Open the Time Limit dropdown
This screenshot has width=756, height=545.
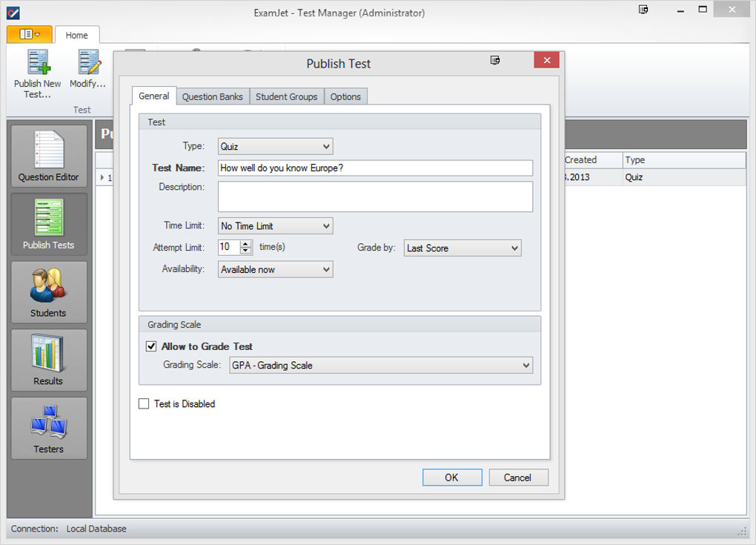coord(275,226)
